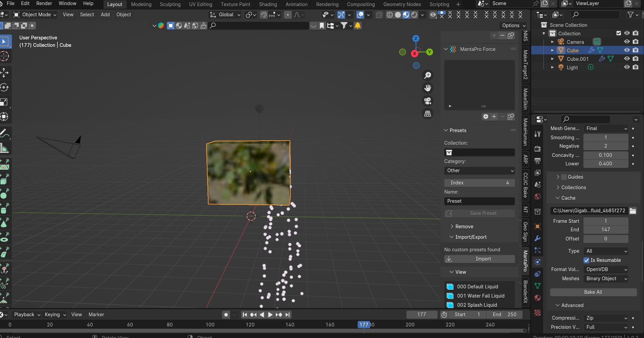Hide Light in viewport via eye icon

tap(627, 67)
